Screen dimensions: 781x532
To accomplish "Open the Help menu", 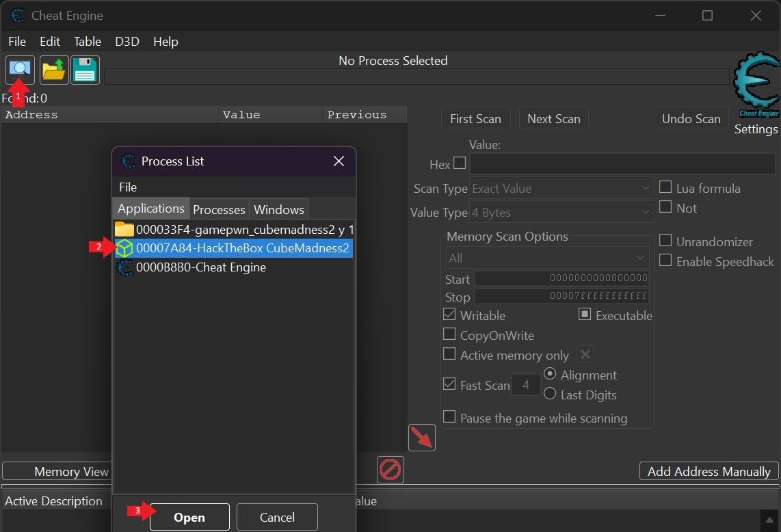I will pyautogui.click(x=166, y=41).
